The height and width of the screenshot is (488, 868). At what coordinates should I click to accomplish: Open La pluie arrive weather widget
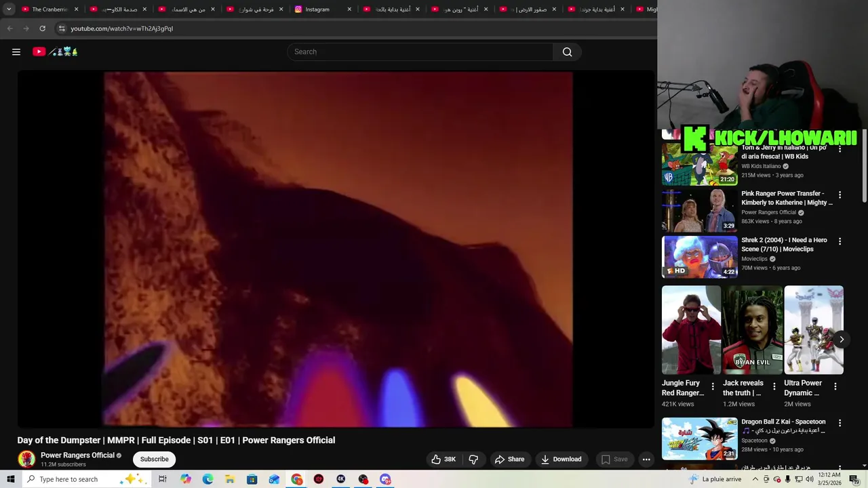pyautogui.click(x=715, y=479)
